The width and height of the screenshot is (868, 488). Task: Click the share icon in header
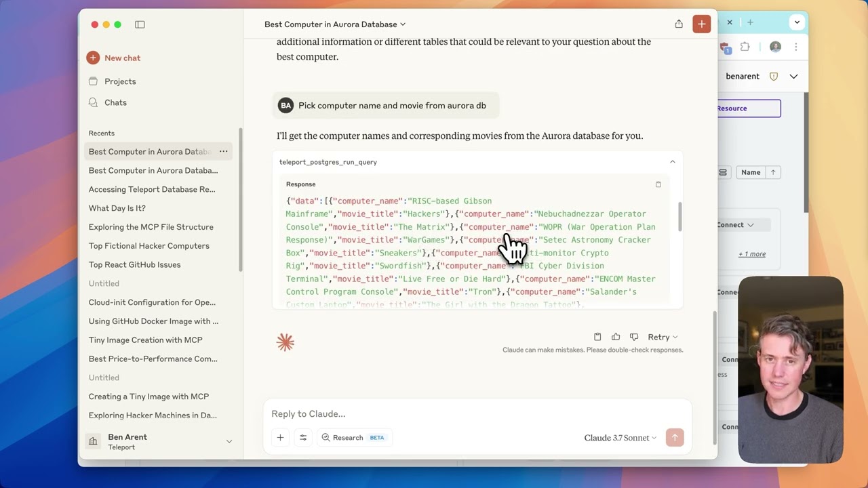click(679, 24)
